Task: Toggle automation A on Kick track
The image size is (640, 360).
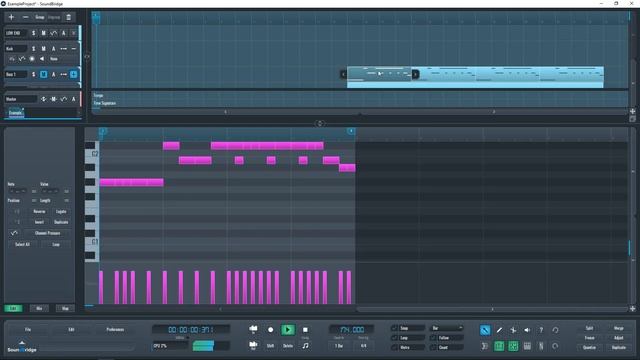Action: [53, 49]
